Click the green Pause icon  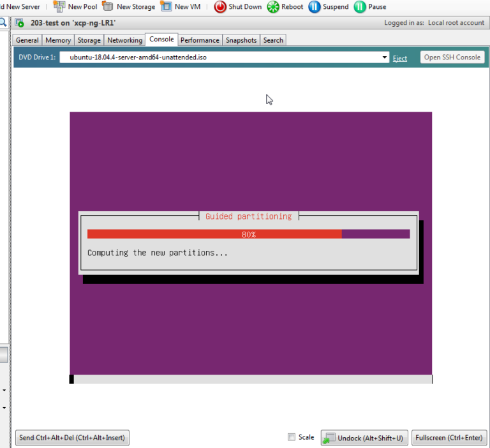[360, 6]
